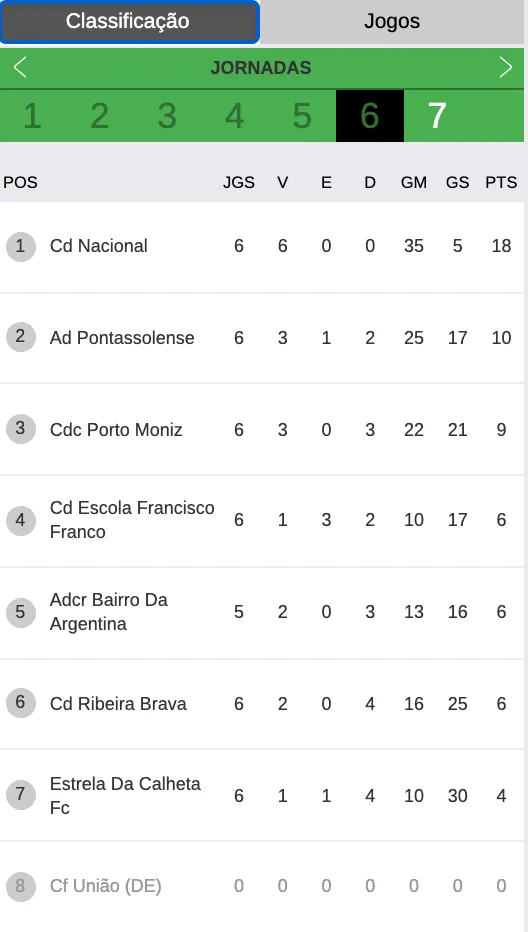Open Ad Pontassolense team entry
Screen dimensions: 528x932
[x=262, y=338]
